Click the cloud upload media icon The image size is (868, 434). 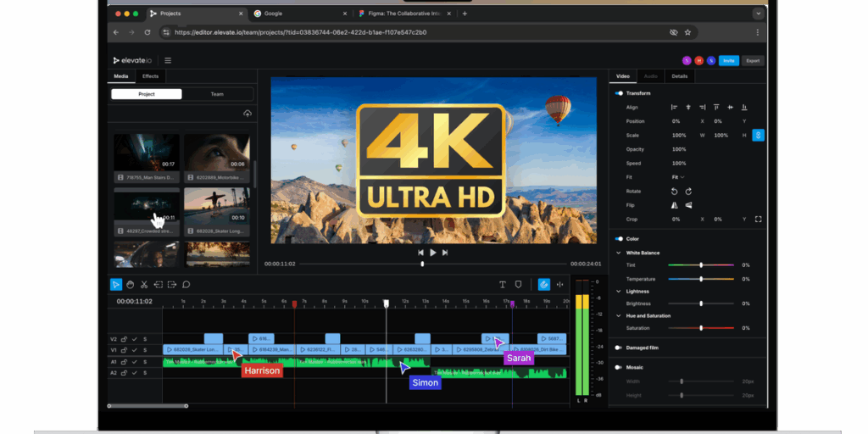[248, 114]
